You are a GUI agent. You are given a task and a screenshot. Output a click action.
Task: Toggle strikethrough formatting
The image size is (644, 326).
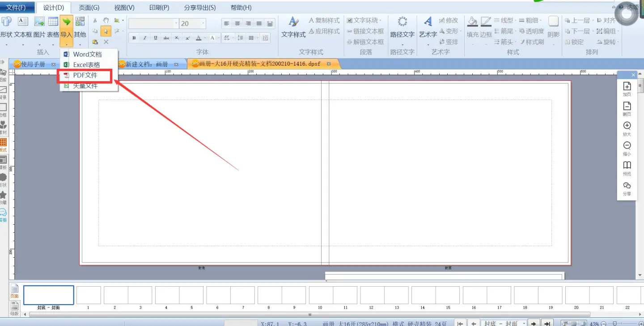[x=166, y=38]
